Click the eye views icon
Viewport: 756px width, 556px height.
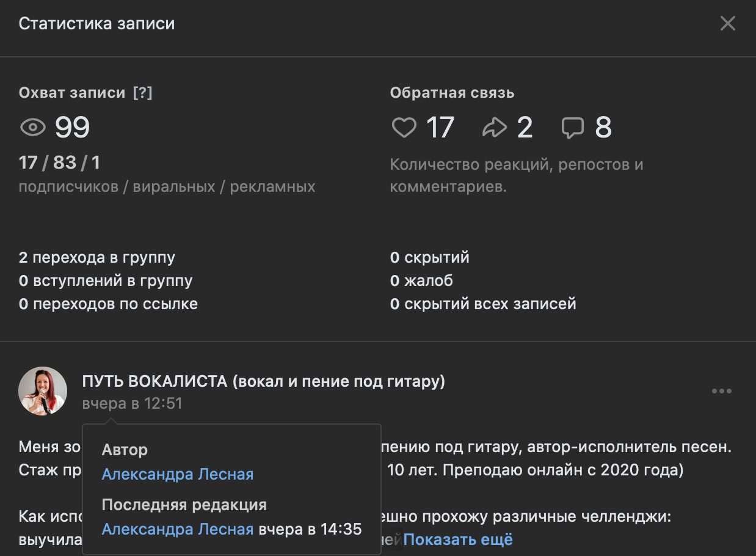click(33, 128)
